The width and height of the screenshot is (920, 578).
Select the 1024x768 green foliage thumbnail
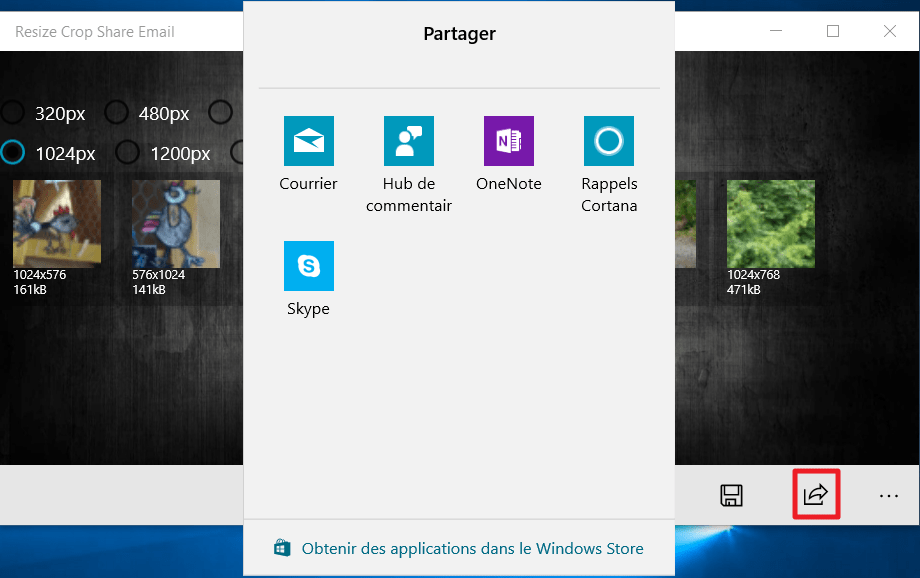pos(771,224)
